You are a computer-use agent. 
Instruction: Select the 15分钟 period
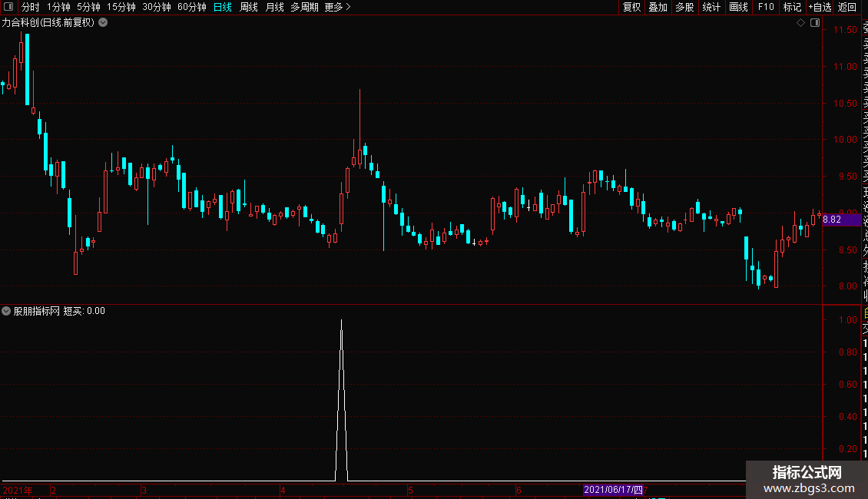click(121, 7)
